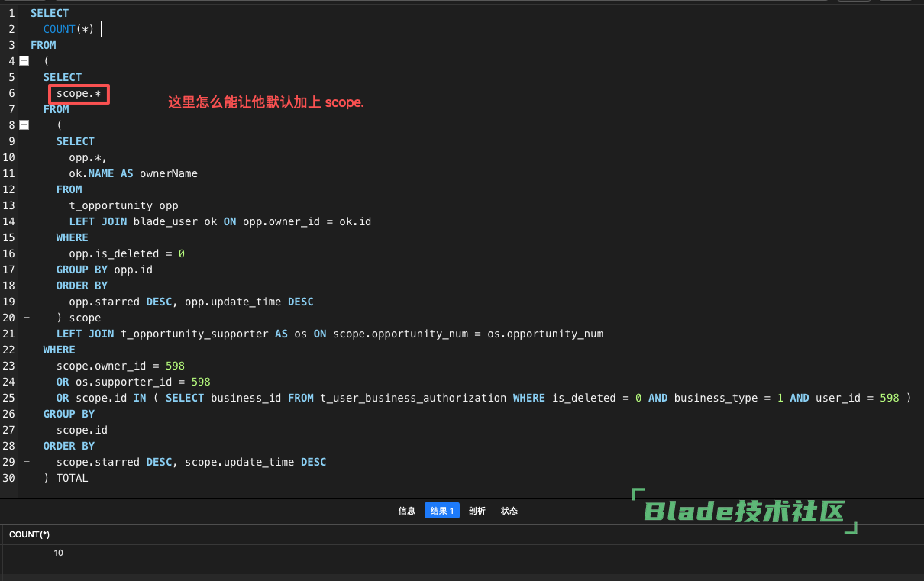Screen dimensions: 924x581
Task: Click the Blade技术社区 watermark logo
Action: (x=745, y=512)
